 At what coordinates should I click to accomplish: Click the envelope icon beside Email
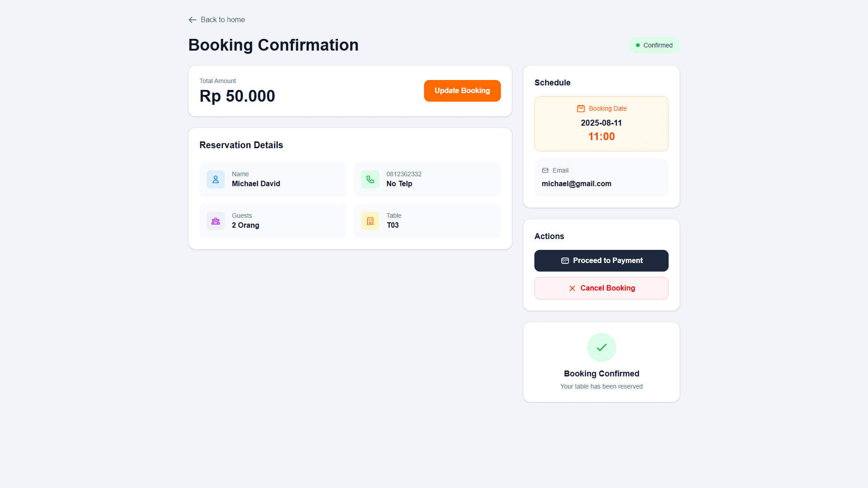pos(545,170)
